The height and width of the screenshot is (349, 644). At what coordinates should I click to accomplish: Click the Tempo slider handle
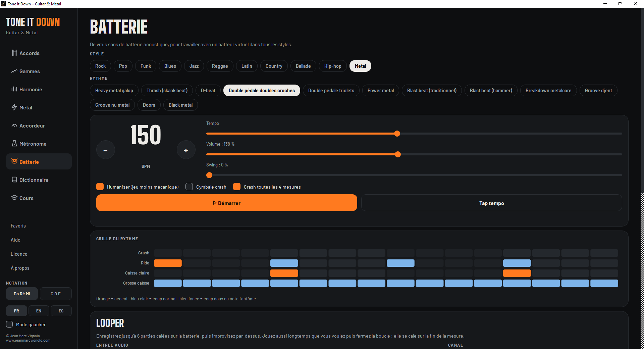coord(397,134)
